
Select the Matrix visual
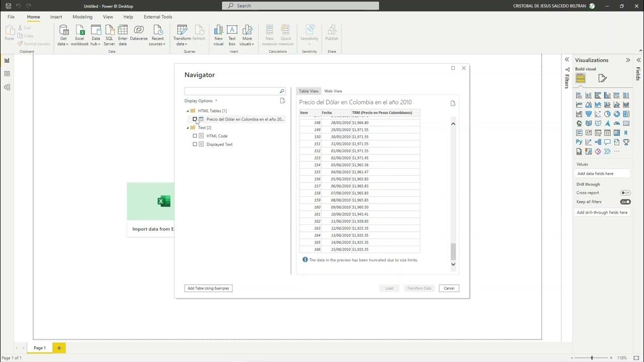pos(617,133)
